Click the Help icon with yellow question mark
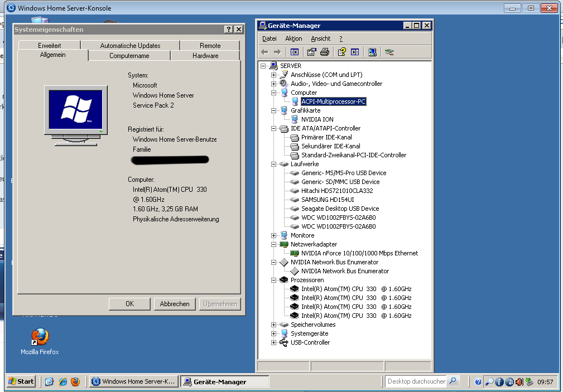The image size is (563, 392). coord(342,52)
